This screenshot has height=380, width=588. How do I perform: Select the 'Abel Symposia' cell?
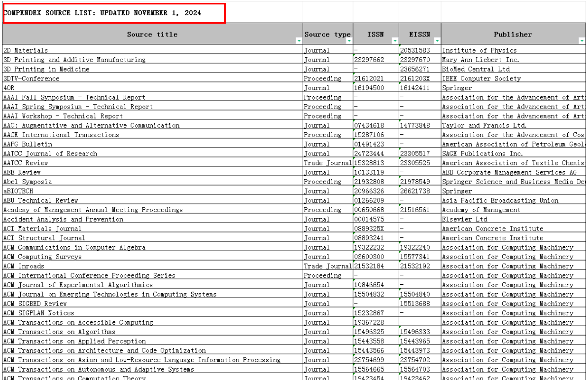pos(153,182)
